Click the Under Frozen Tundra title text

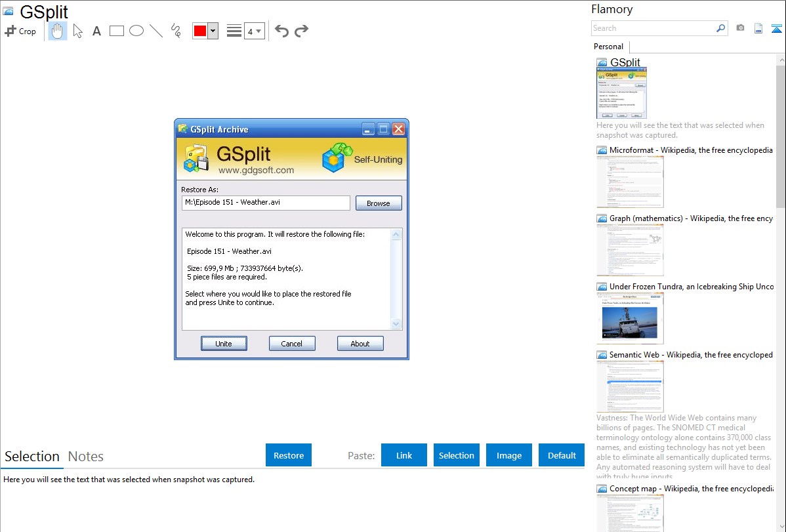point(692,286)
